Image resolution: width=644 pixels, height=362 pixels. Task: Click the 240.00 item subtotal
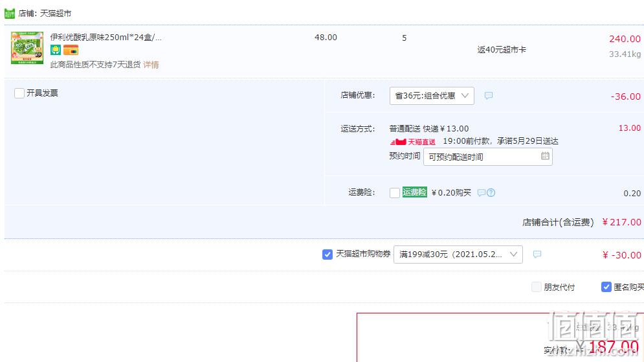point(625,39)
